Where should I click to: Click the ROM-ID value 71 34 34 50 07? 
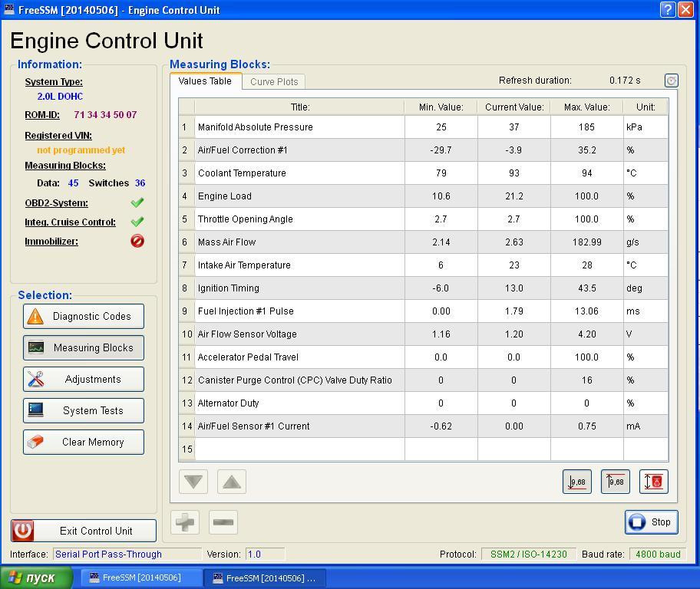click(105, 115)
